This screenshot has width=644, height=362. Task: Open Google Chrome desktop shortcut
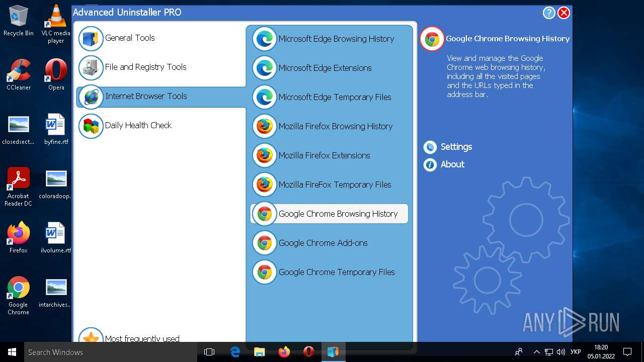tap(19, 296)
